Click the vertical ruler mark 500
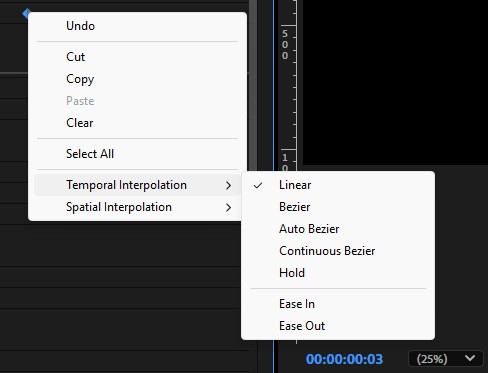 pyautogui.click(x=285, y=44)
